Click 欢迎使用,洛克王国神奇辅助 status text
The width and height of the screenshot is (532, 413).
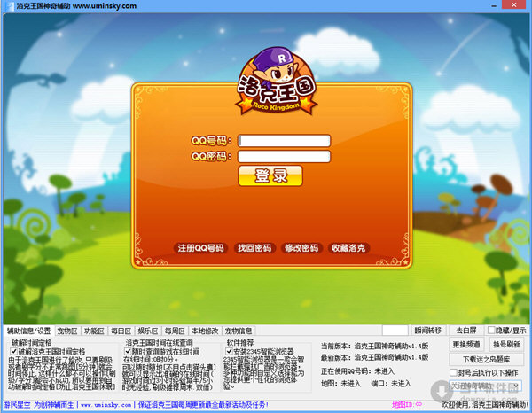coord(484,404)
